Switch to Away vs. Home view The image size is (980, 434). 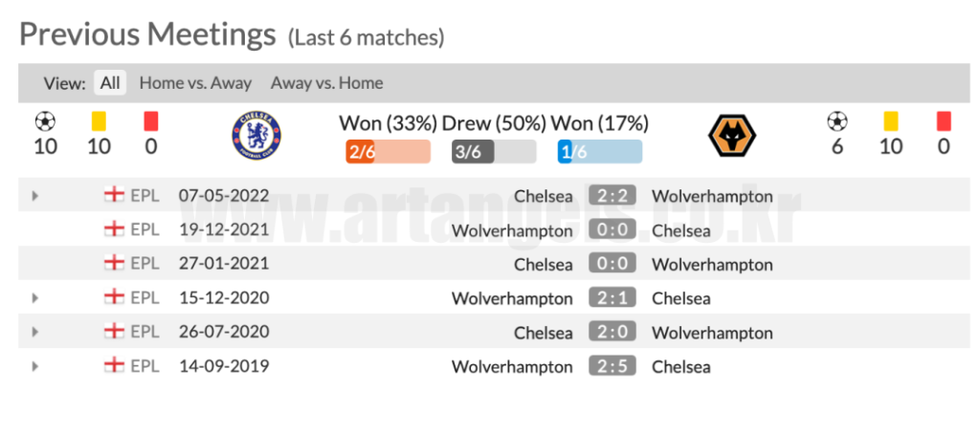pos(327,82)
